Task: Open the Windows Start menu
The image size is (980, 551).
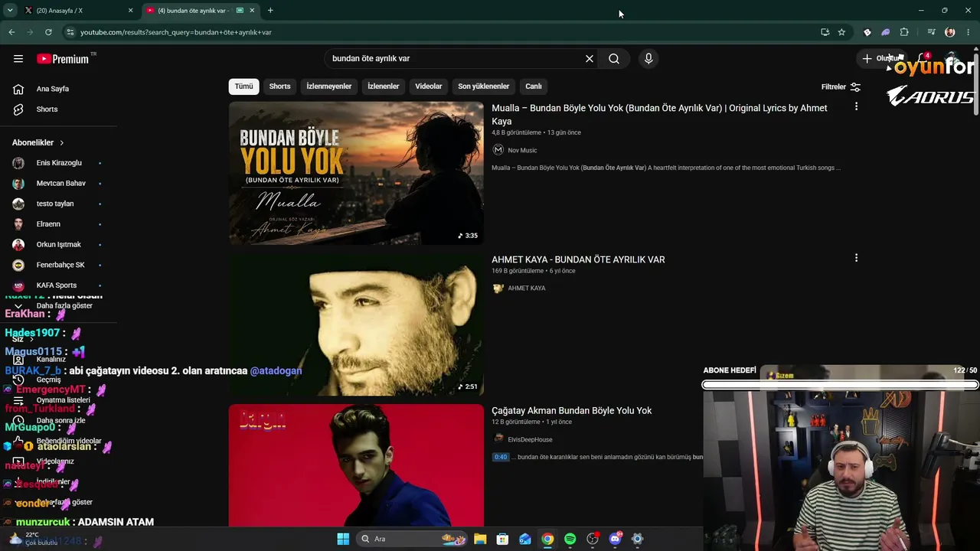Action: pyautogui.click(x=343, y=539)
